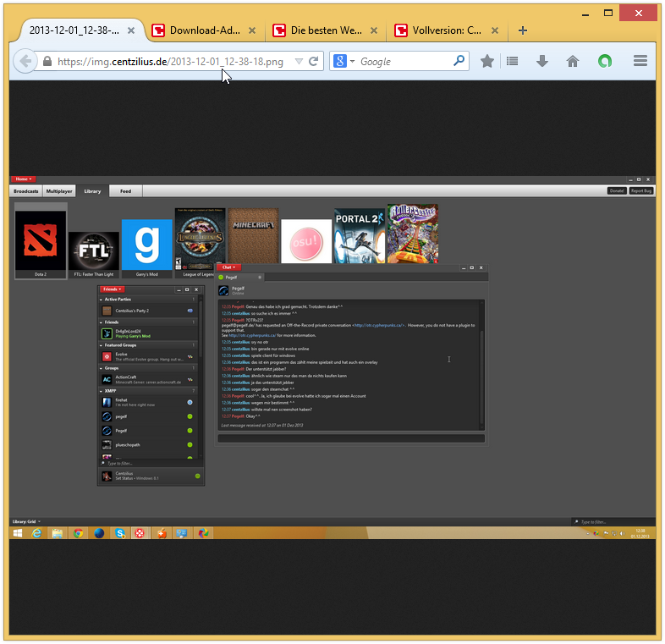The image size is (665, 644).
Task: Click the search magnifier in Google box
Action: [459, 61]
